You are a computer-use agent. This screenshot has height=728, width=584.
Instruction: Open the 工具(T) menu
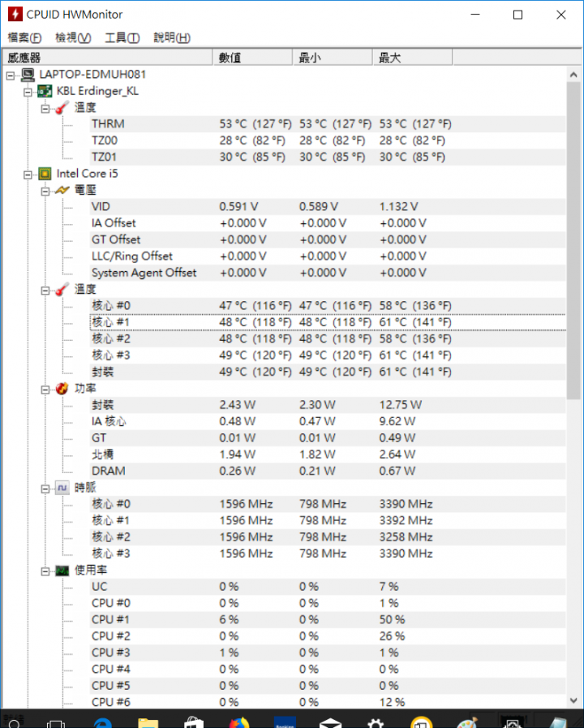(122, 37)
